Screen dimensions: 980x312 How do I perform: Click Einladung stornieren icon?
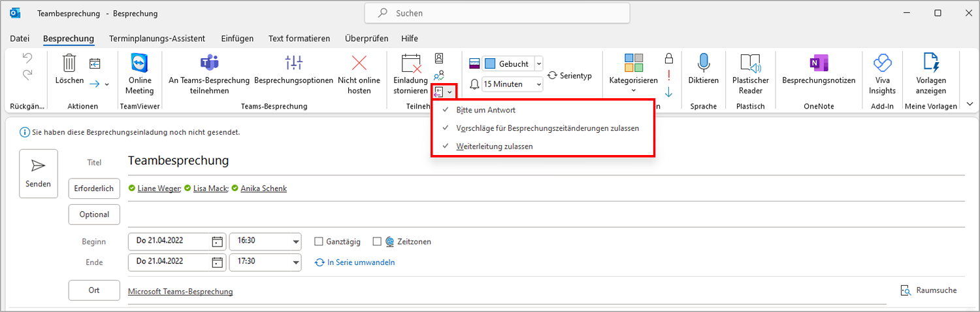point(410,63)
